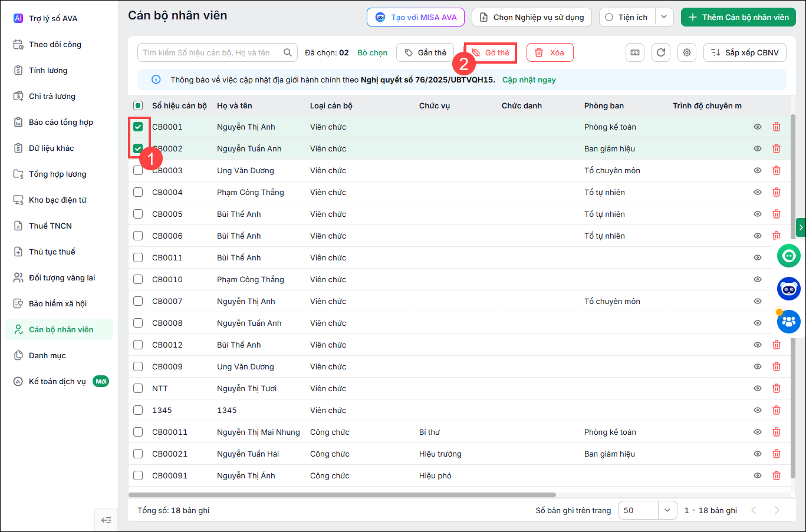Click the Tiện ích button

click(627, 17)
